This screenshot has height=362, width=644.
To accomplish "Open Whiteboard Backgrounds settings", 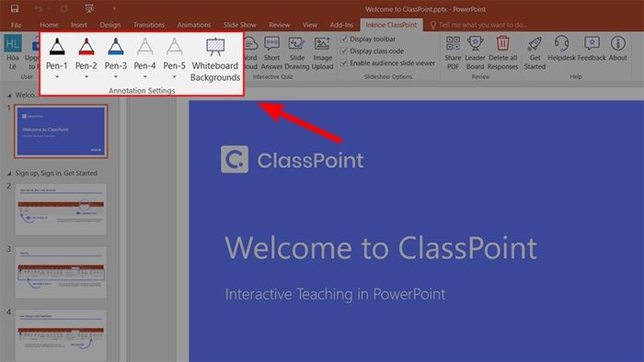I will point(215,60).
